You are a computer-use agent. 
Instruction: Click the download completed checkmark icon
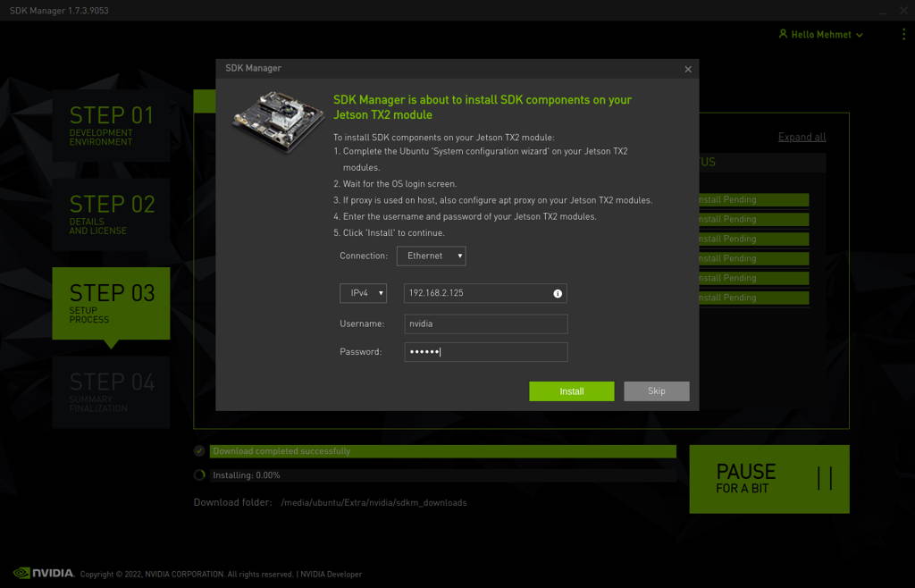tap(199, 451)
